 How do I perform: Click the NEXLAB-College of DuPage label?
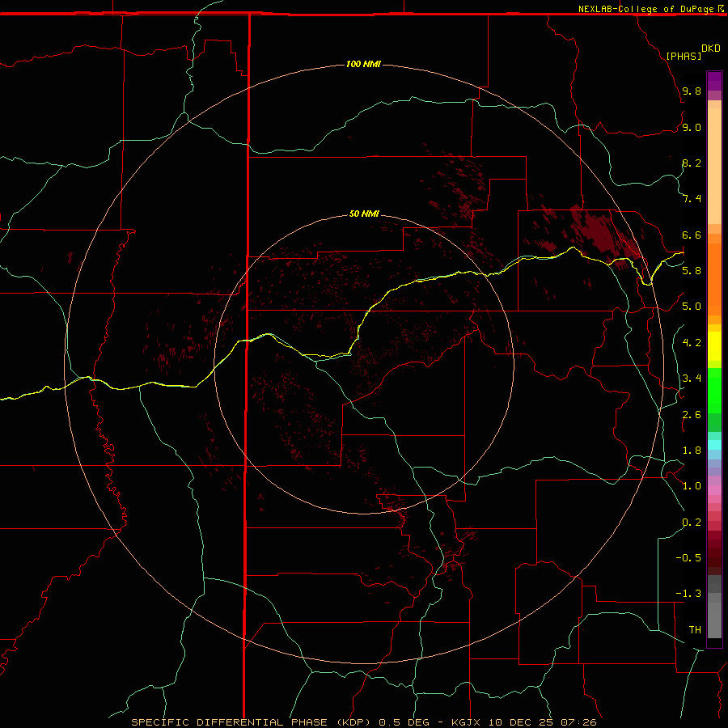pos(645,9)
